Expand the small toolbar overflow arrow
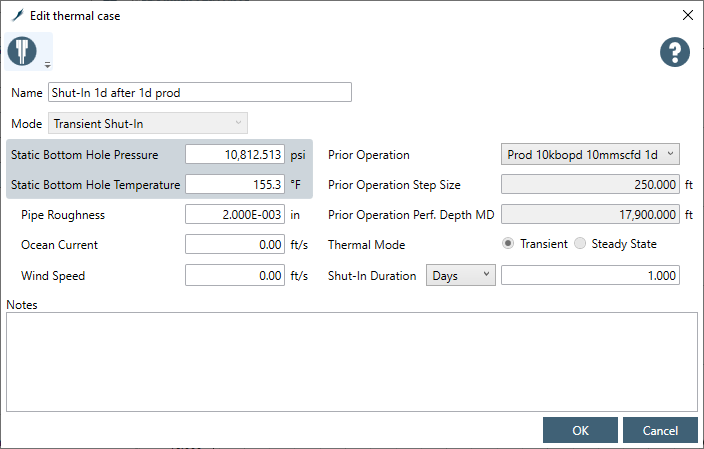Viewport: 704px width, 449px height. coord(47,65)
